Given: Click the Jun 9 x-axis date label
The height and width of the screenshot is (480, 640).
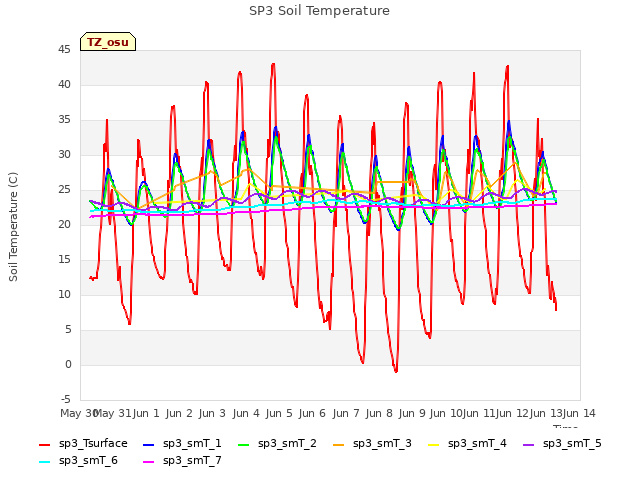Looking at the screenshot, I should (412, 413).
